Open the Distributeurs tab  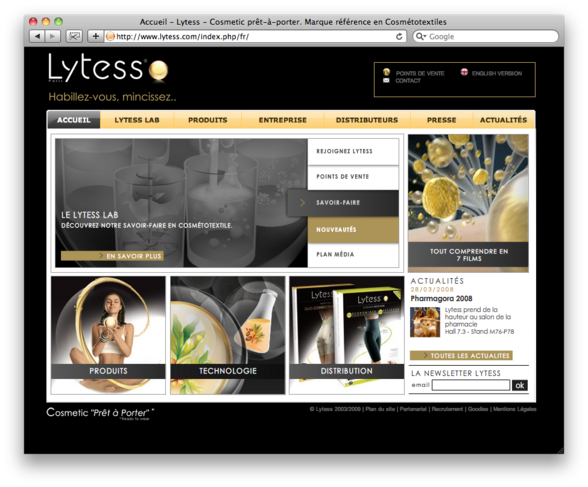click(367, 120)
